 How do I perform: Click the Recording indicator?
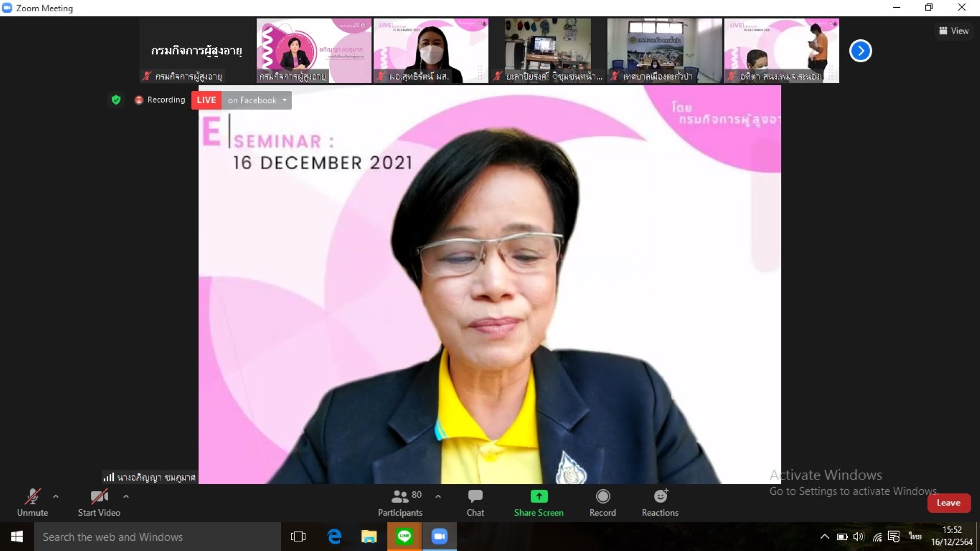coord(160,100)
